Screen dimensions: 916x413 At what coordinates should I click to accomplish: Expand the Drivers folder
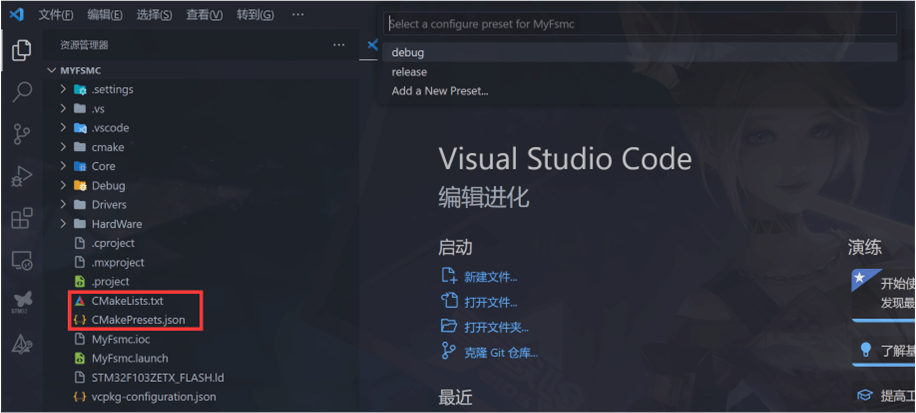[109, 205]
